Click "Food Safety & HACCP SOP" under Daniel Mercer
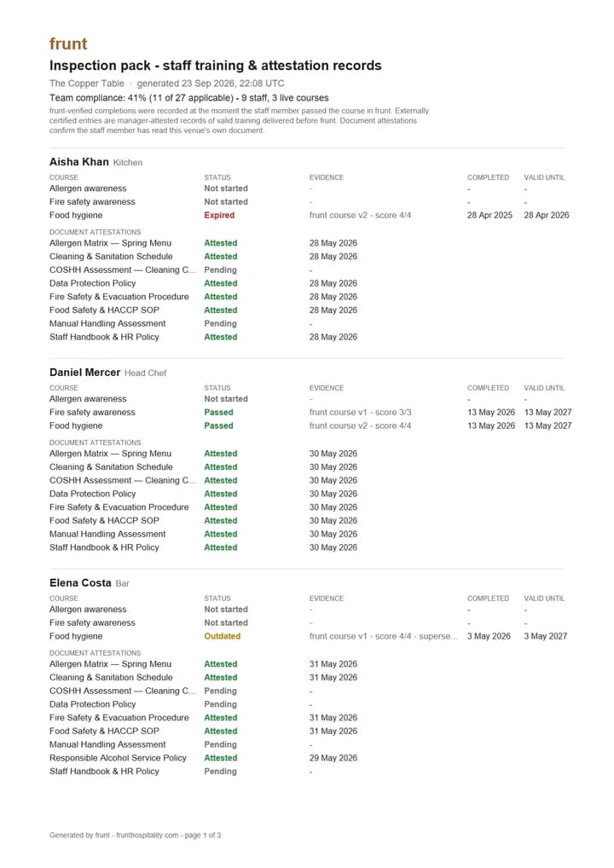 (x=104, y=521)
